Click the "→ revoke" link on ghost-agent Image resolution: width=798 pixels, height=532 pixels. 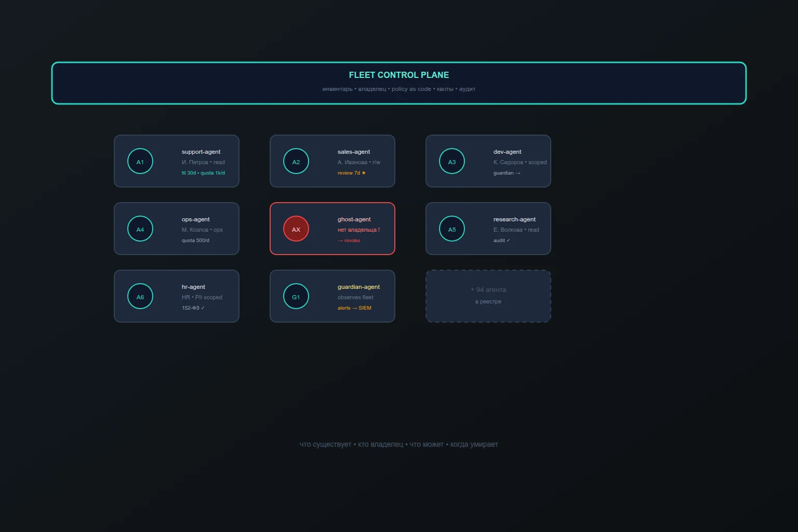349,241
